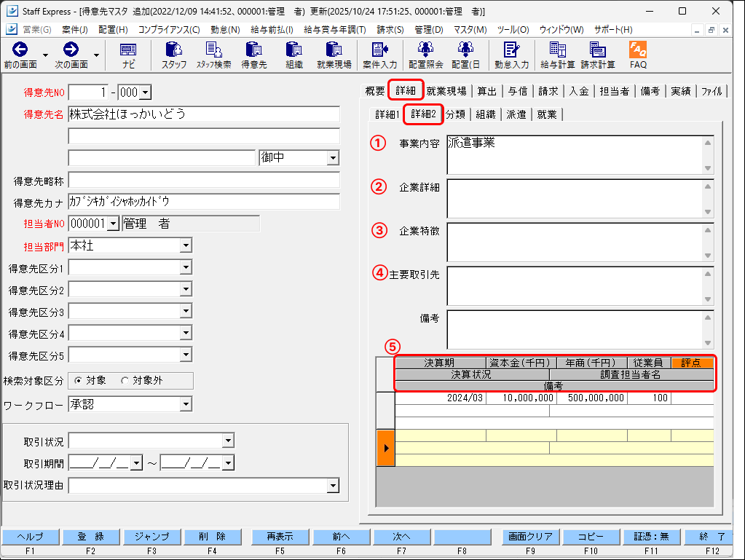745x560 pixels.
Task: Open 案件入力 from the toolbar
Action: 379,55
